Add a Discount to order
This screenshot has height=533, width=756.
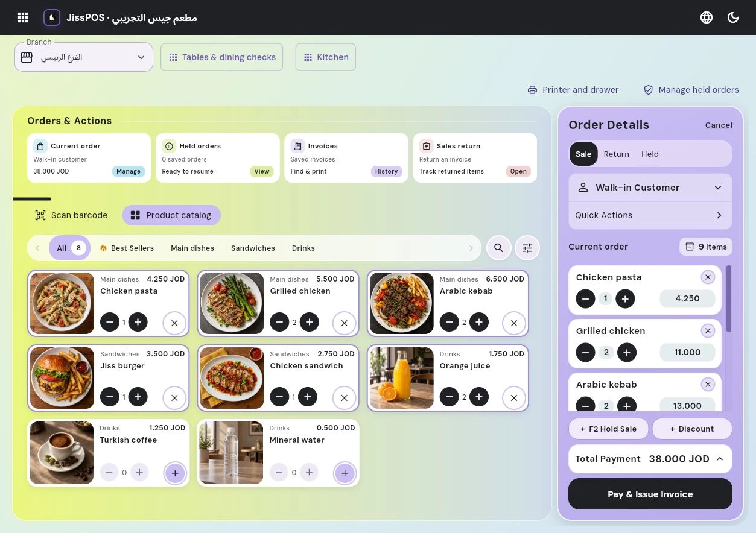click(692, 429)
